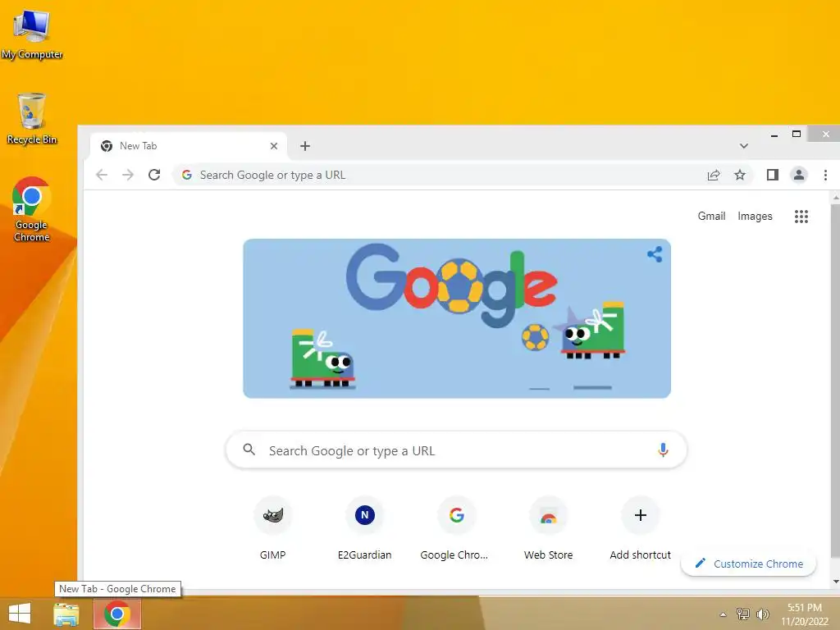840x630 pixels.
Task: Open the Windows Start button
Action: point(20,614)
